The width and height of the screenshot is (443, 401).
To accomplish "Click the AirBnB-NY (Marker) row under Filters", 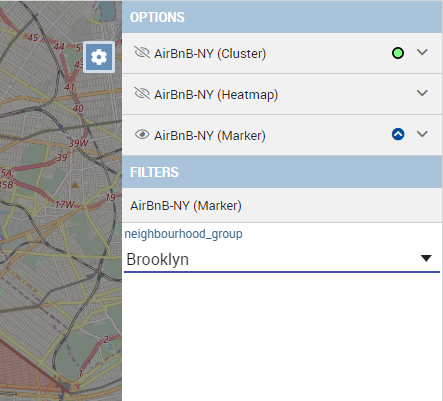I will 282,205.
